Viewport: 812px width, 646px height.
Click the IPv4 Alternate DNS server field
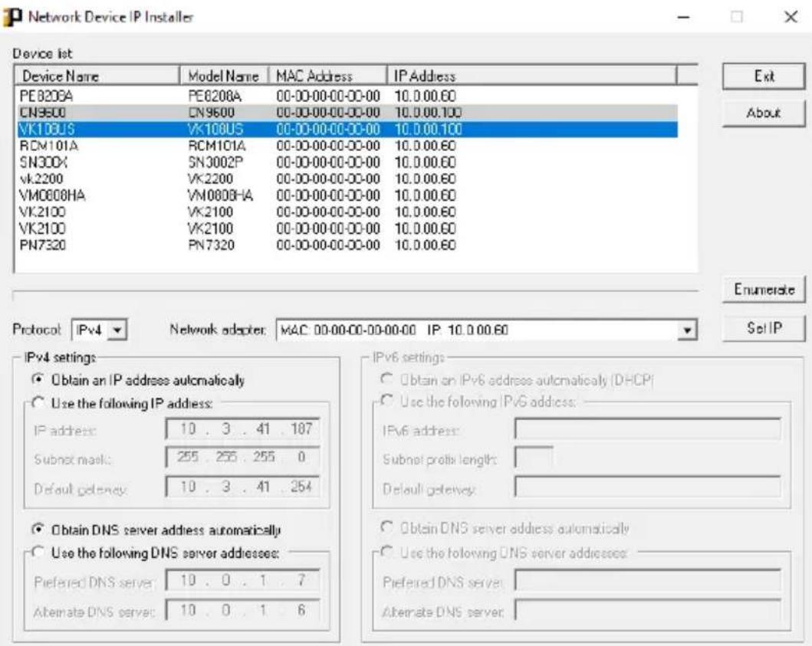(x=242, y=610)
